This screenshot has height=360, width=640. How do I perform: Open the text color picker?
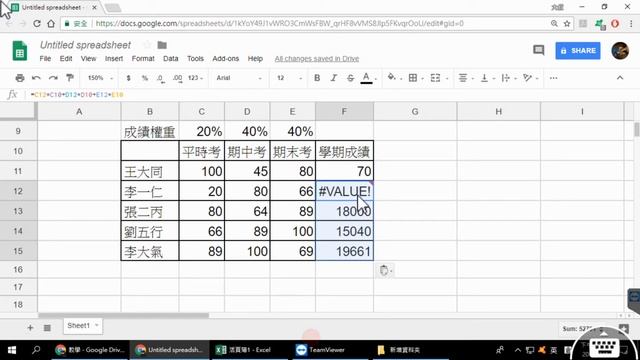367,78
